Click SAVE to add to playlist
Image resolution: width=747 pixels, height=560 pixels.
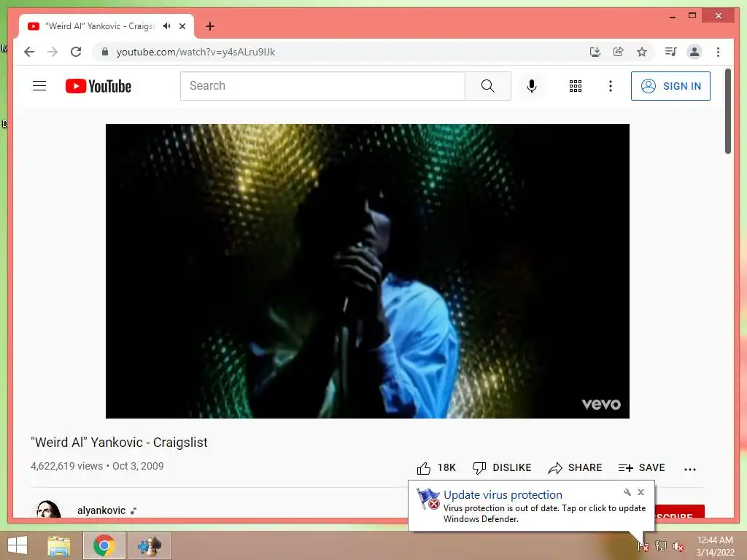(x=641, y=468)
